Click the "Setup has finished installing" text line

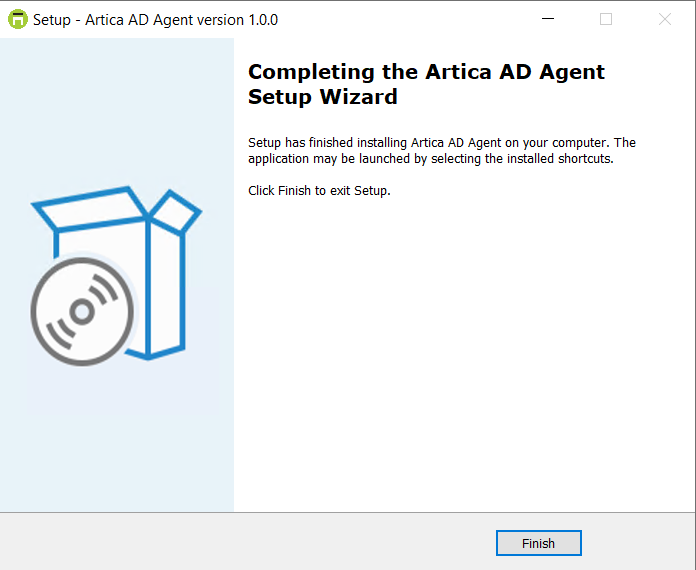tap(441, 143)
